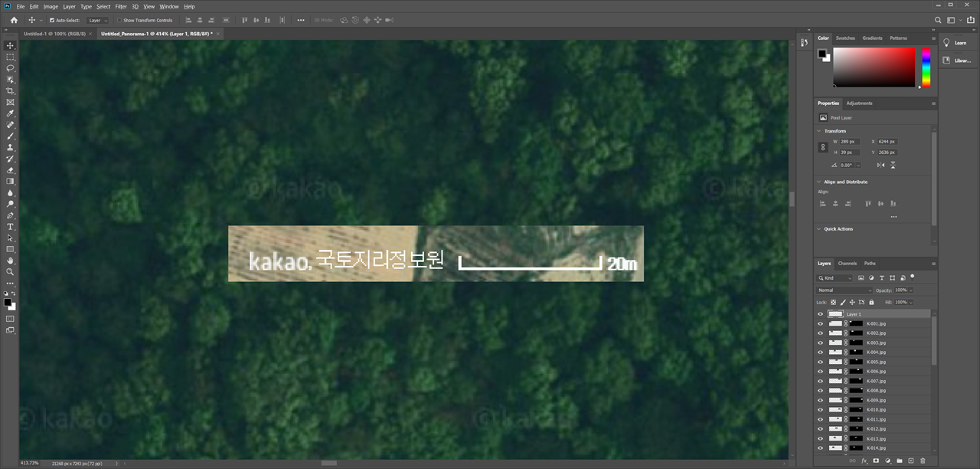Click inside the red color picker field
The width and height of the screenshot is (980, 469).
tap(874, 67)
